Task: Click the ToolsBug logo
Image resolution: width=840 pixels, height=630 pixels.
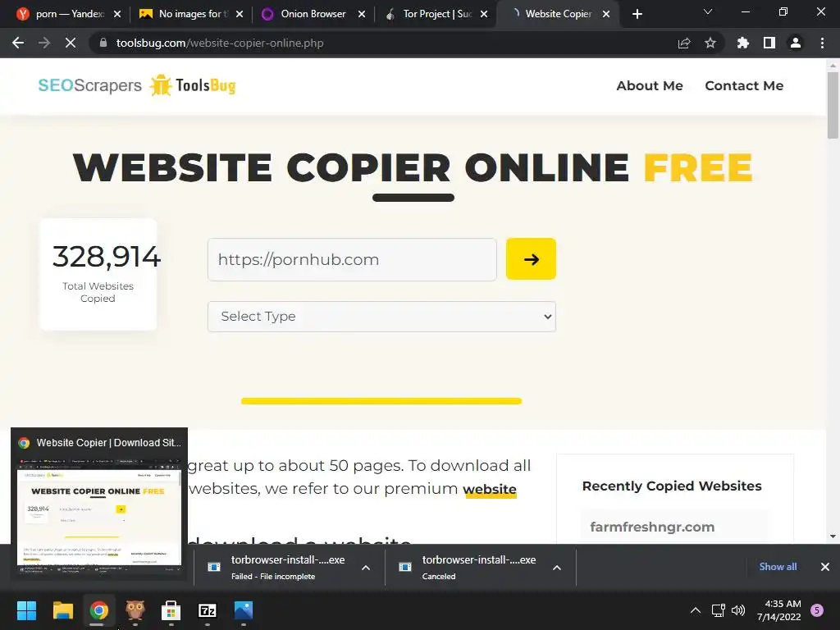Action: click(x=193, y=85)
